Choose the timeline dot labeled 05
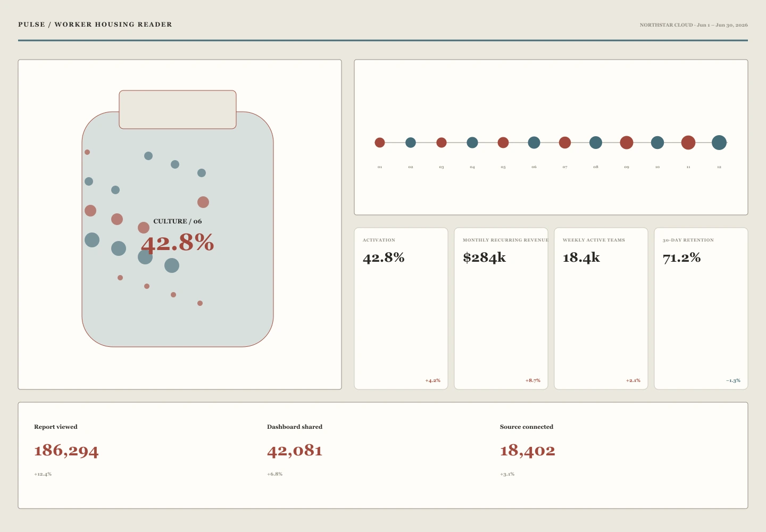The image size is (766, 532). (503, 143)
